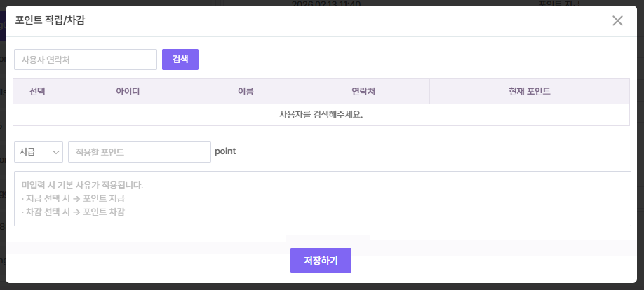The height and width of the screenshot is (290, 644).
Task: Click the chevron arrow of the 지급 selector
Action: [x=55, y=152]
